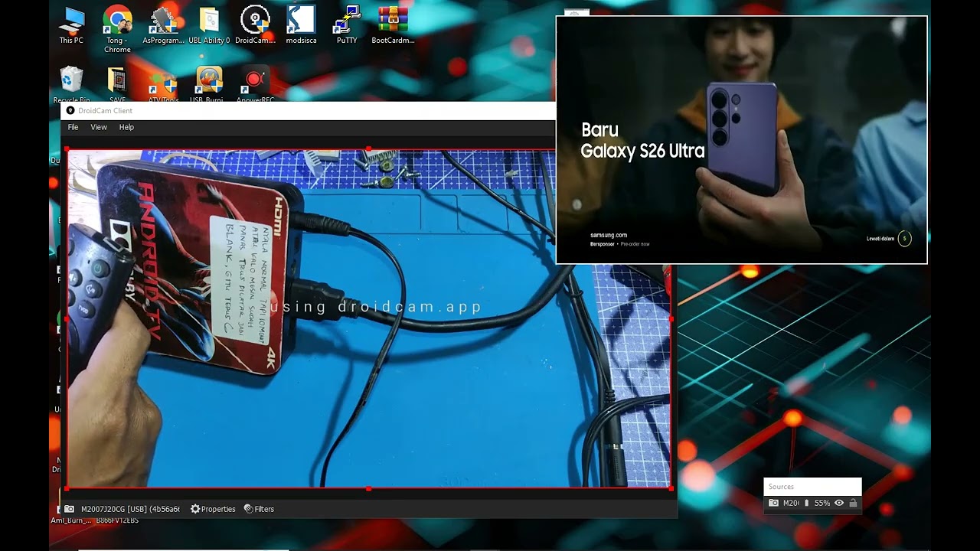Open Filters for the camera source
Screen dimensions: 980x551
[259, 509]
